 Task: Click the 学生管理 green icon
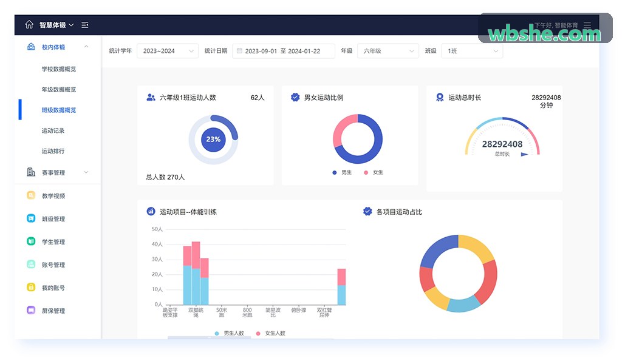tap(31, 241)
